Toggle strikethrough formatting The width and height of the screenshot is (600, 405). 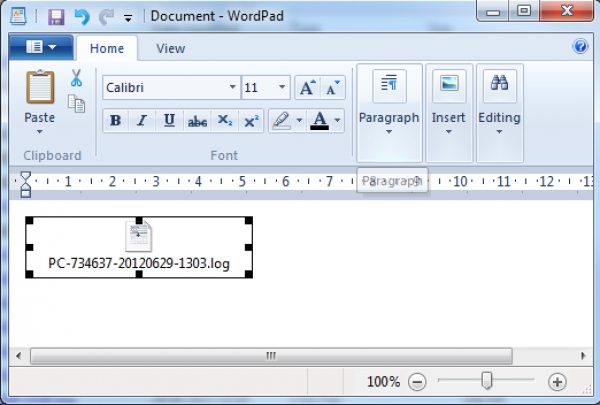tap(197, 121)
